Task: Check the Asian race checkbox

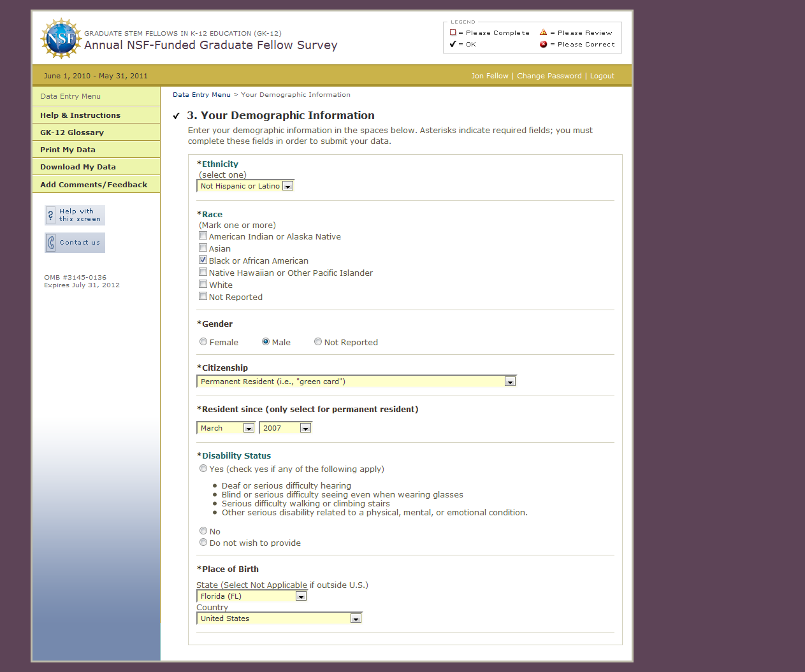Action: pyautogui.click(x=203, y=248)
